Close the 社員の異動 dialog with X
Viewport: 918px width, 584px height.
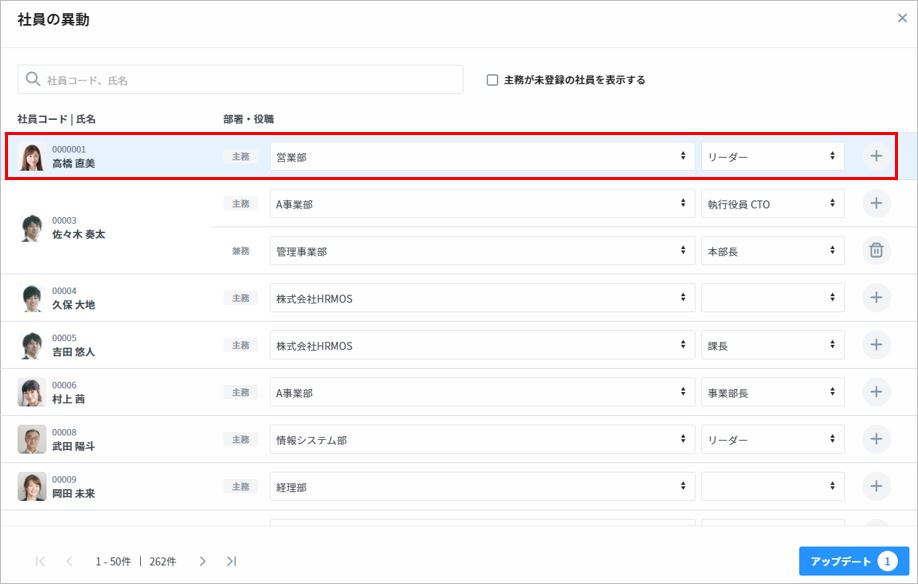[x=902, y=18]
